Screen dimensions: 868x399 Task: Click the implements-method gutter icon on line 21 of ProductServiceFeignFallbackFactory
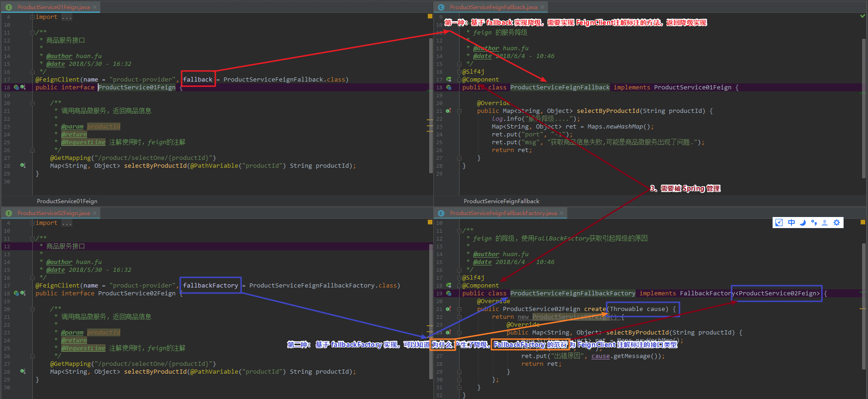pos(448,309)
